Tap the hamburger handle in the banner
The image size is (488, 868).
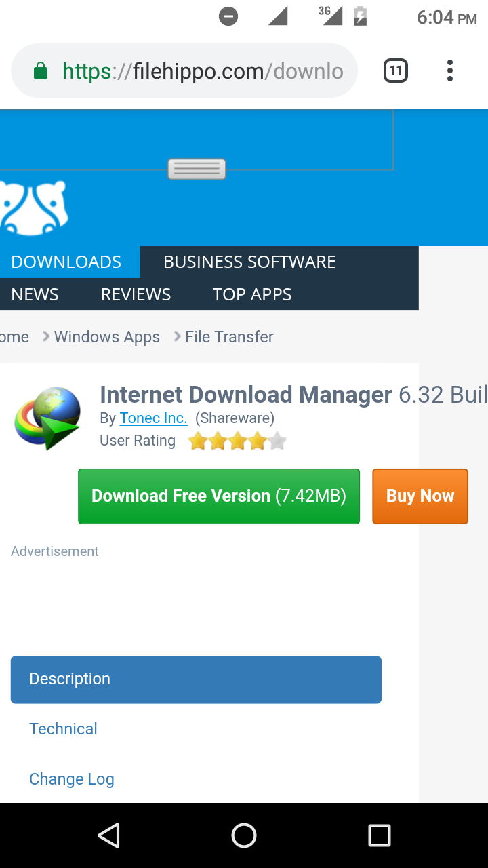(x=197, y=169)
